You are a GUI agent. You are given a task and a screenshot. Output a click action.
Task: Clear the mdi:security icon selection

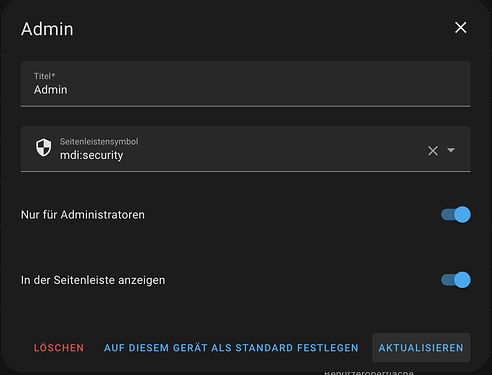tap(433, 151)
